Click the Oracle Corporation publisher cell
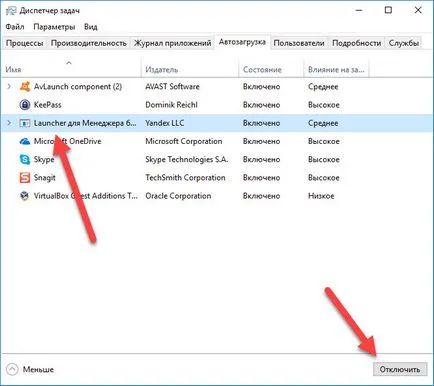This screenshot has height=386, width=434. point(178,196)
